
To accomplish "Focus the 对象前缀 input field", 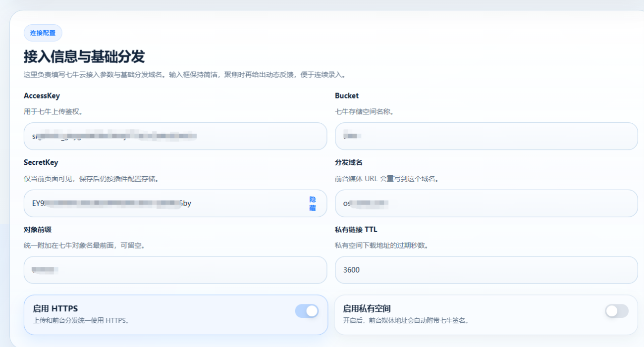I will (175, 270).
